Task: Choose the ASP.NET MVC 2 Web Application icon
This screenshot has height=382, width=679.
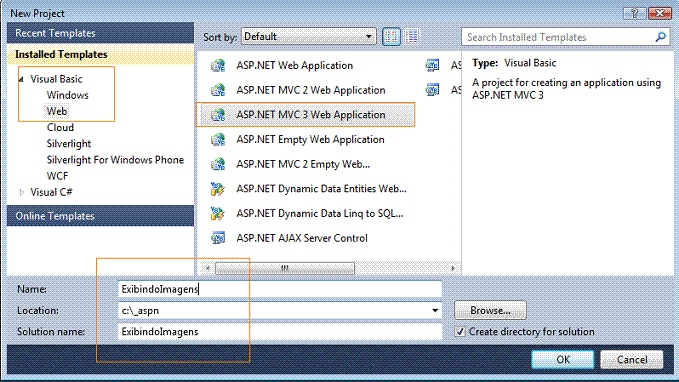Action: click(218, 90)
